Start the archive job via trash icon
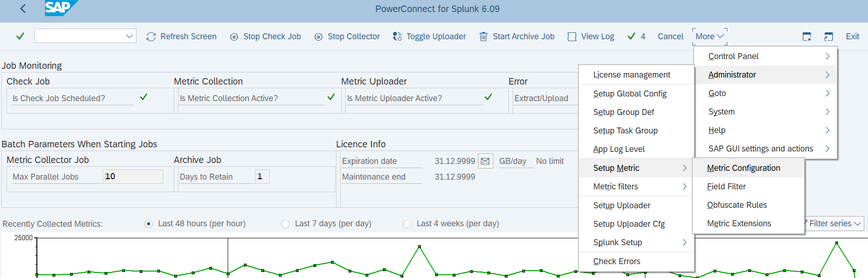This screenshot has height=278, width=868. (x=483, y=36)
